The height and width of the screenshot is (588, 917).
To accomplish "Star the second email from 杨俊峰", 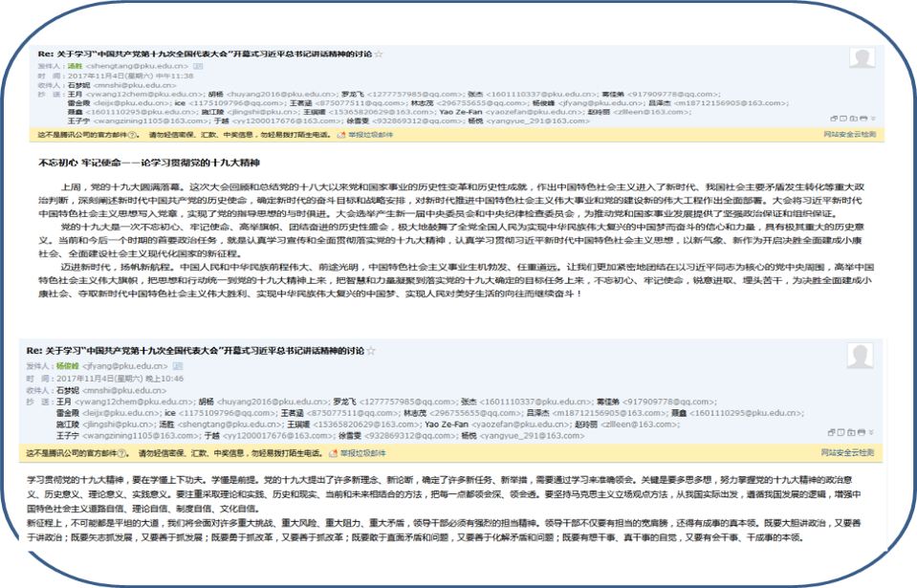I will click(x=371, y=351).
